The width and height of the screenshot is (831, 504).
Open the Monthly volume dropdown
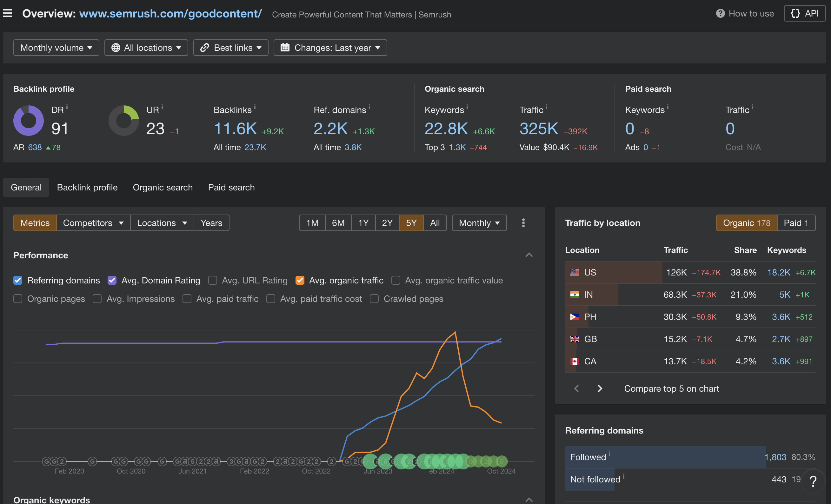click(56, 48)
